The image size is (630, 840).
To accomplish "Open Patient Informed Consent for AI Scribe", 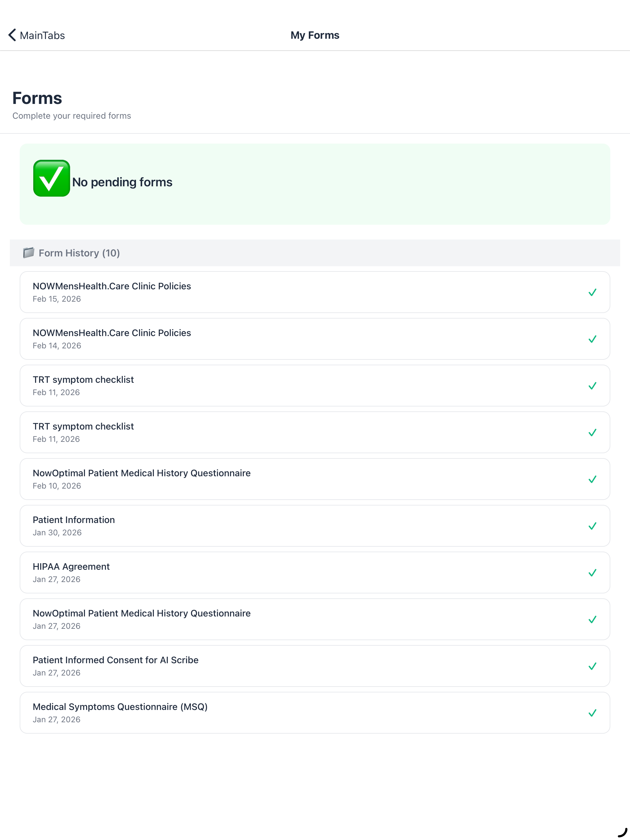I will pyautogui.click(x=315, y=666).
